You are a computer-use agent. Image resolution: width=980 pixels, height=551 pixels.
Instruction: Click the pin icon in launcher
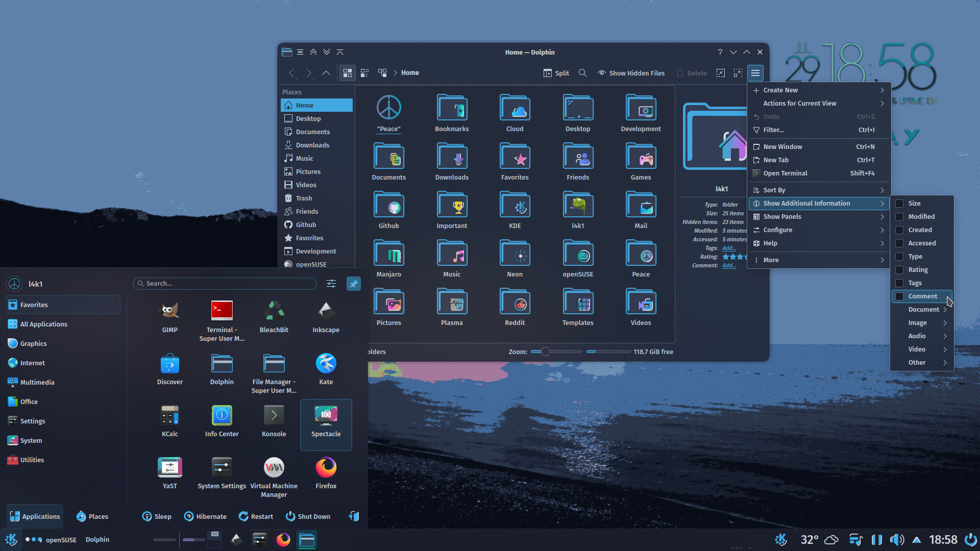(353, 284)
